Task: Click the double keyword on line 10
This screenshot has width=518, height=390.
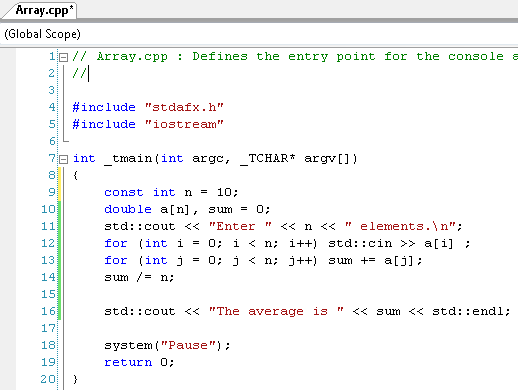Action: pos(128,209)
